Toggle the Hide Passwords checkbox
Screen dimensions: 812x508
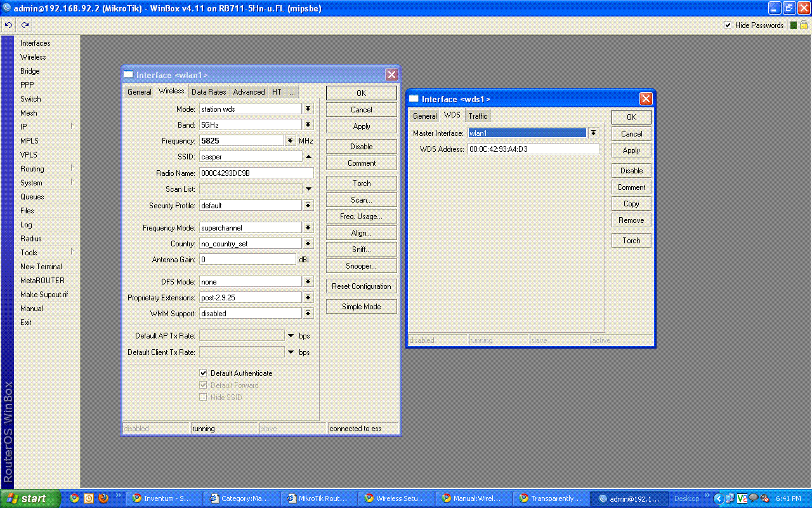pyautogui.click(x=728, y=25)
